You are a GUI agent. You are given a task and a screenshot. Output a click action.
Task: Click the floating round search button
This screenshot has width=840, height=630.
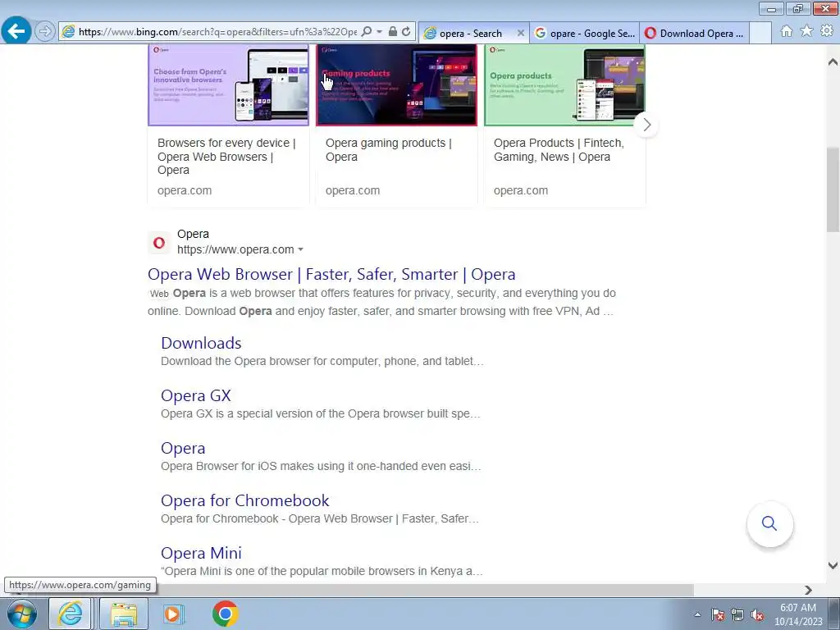tap(769, 524)
